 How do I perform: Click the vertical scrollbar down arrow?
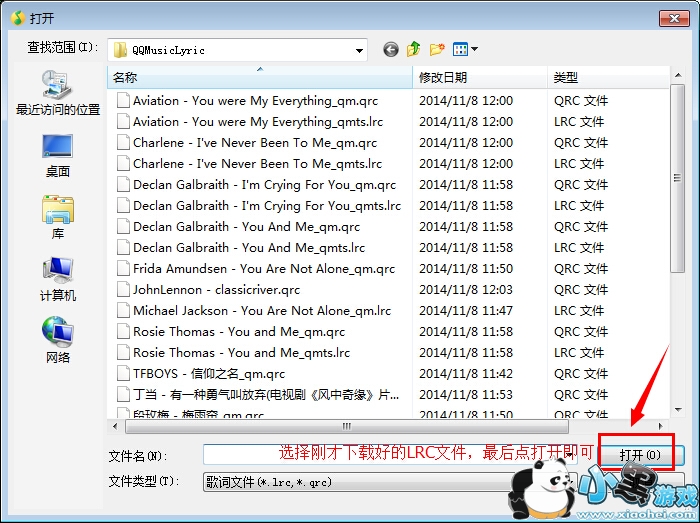[x=678, y=410]
